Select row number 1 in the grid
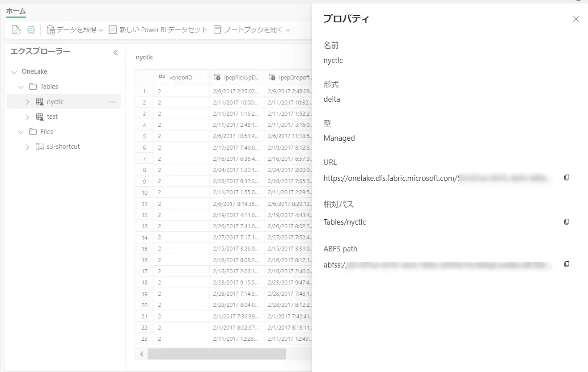588x372 pixels. click(144, 91)
